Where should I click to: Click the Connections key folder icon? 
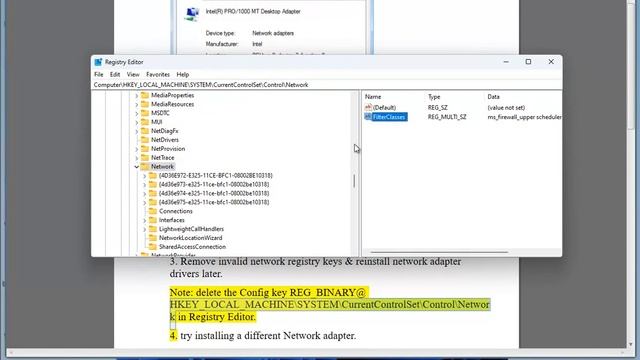(x=153, y=211)
